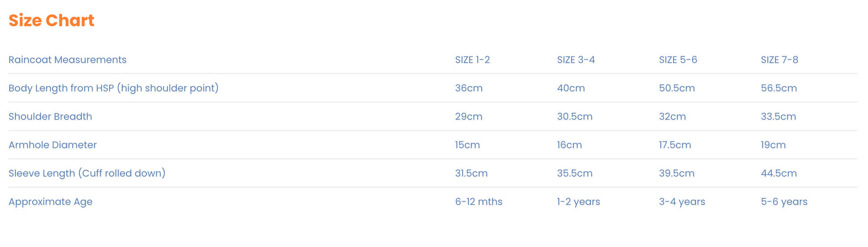Select the Body Length from HSP row label
Viewport: 868px width, 247px height.
pos(113,88)
